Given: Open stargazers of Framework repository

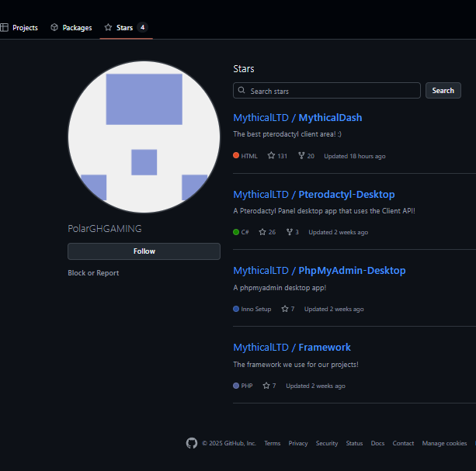Looking at the screenshot, I should tap(269, 386).
